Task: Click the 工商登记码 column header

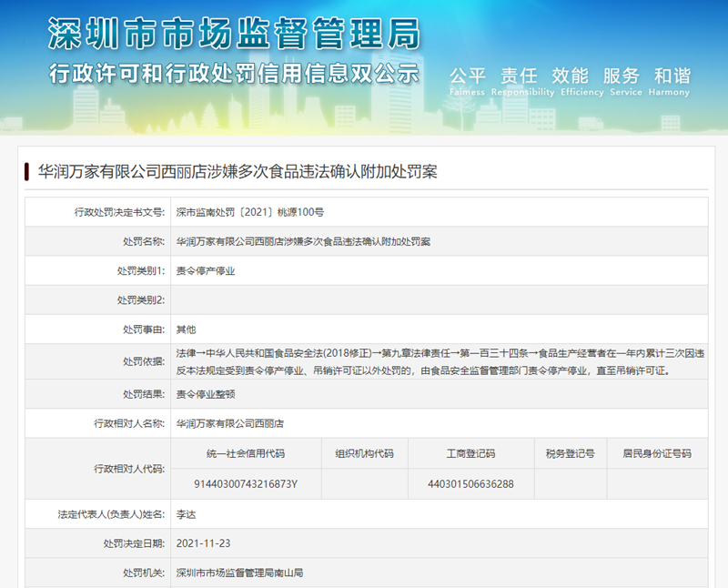Action: (470, 453)
